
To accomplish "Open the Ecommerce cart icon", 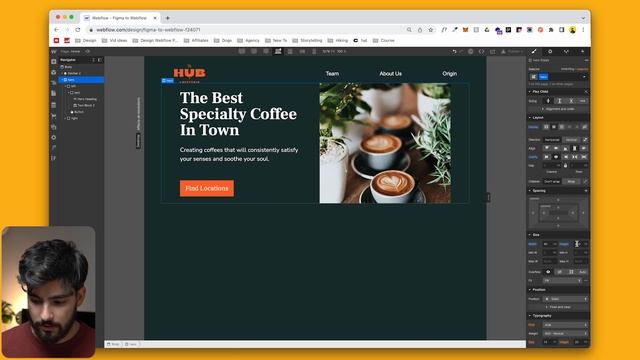I will coord(53,116).
